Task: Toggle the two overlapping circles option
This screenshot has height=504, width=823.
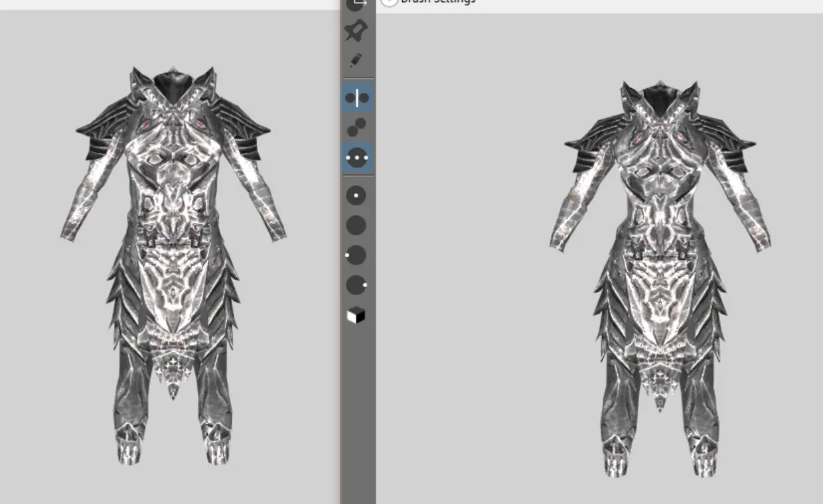Action: coord(357,127)
